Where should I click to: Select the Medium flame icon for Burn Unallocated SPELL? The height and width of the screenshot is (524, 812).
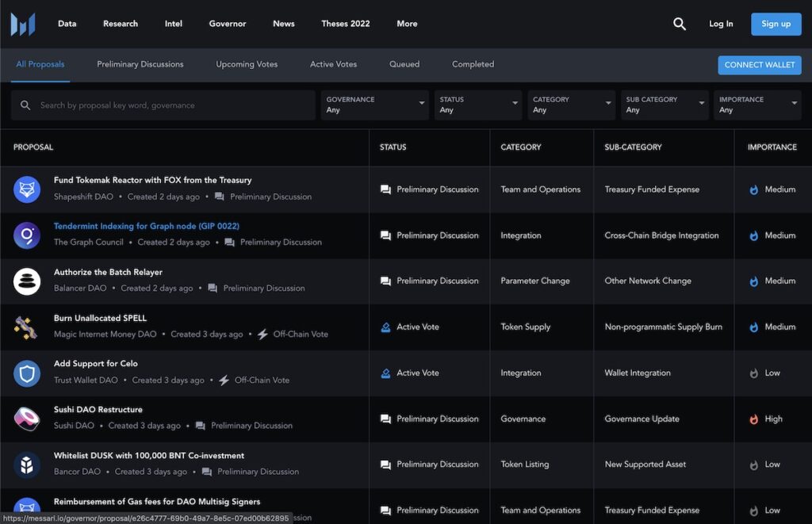(x=754, y=327)
